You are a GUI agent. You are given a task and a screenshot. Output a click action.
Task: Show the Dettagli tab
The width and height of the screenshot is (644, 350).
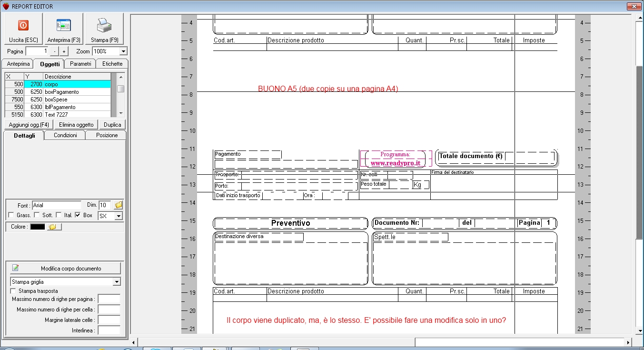[x=24, y=136]
